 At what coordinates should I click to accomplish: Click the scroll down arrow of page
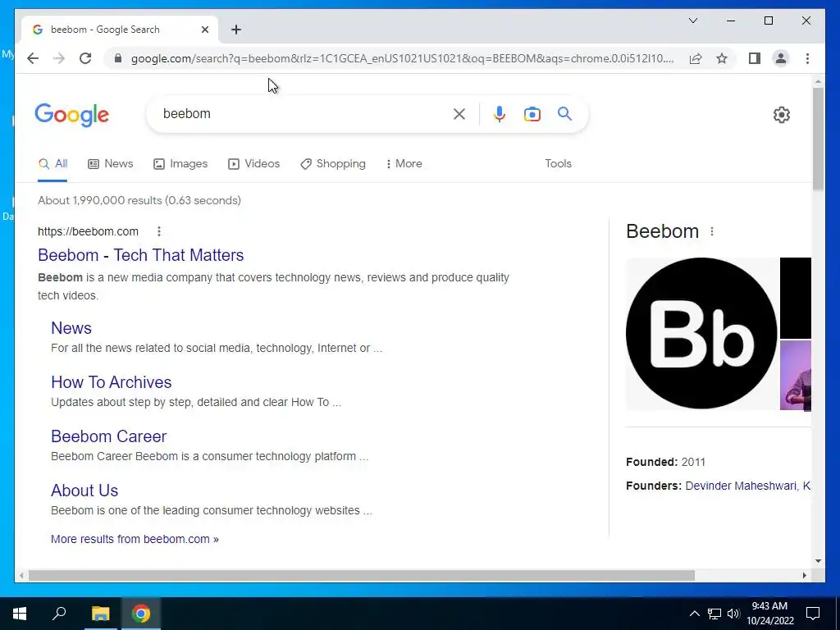(x=818, y=561)
